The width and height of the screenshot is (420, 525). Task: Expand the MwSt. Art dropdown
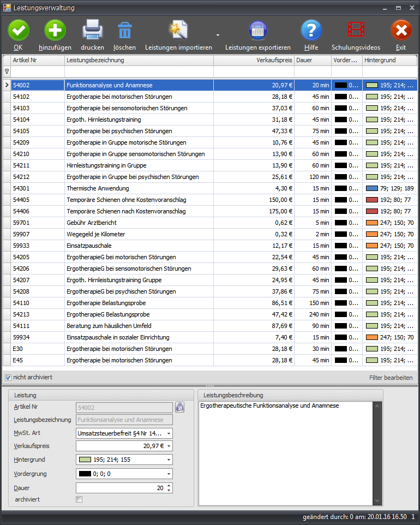coord(169,433)
